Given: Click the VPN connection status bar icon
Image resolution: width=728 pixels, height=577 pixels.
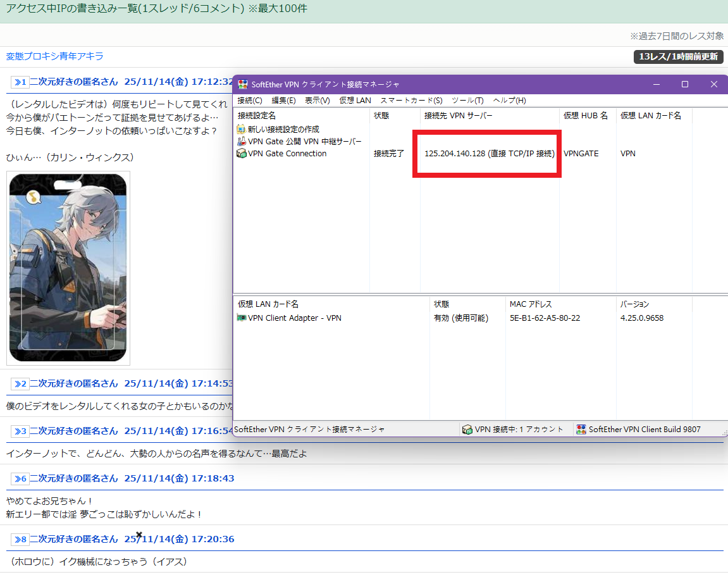Looking at the screenshot, I should tap(467, 430).
